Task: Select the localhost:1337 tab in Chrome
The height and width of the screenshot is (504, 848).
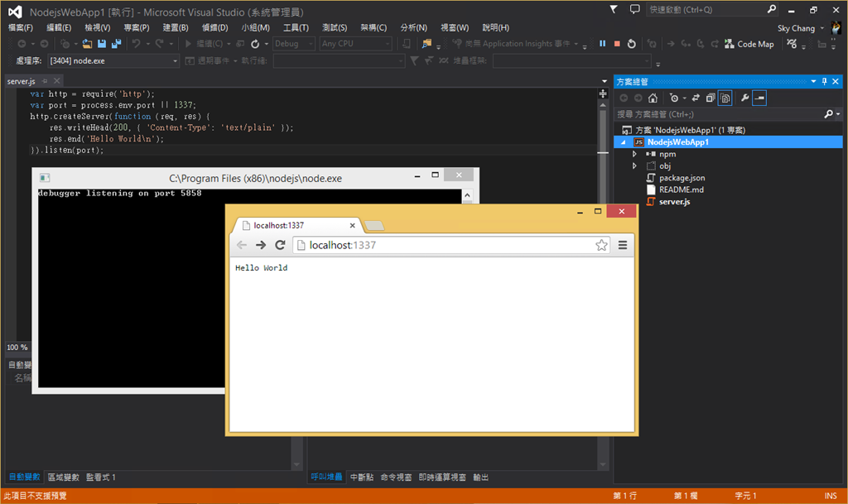Action: coord(296,225)
